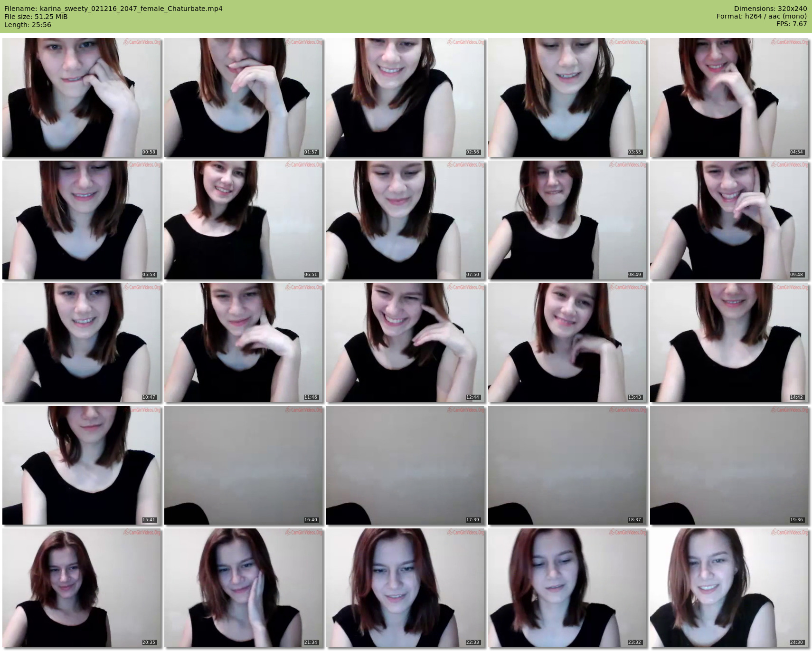Pick the frame captured at 03:55
Image resolution: width=812 pixels, height=651 pixels.
click(567, 97)
